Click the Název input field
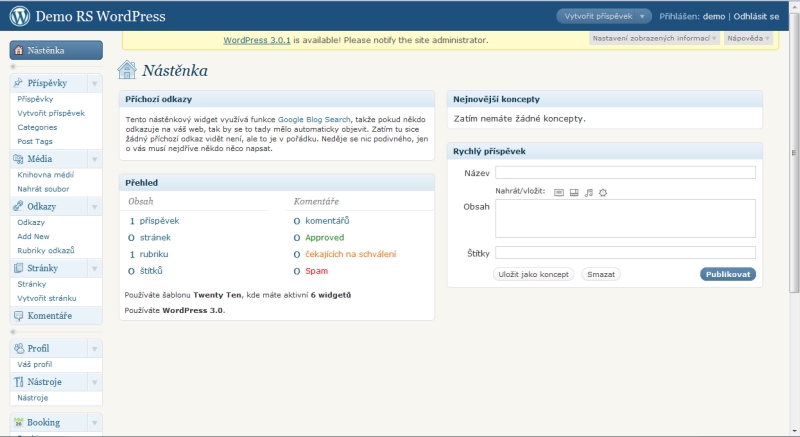The image size is (800, 437). pyautogui.click(x=625, y=172)
